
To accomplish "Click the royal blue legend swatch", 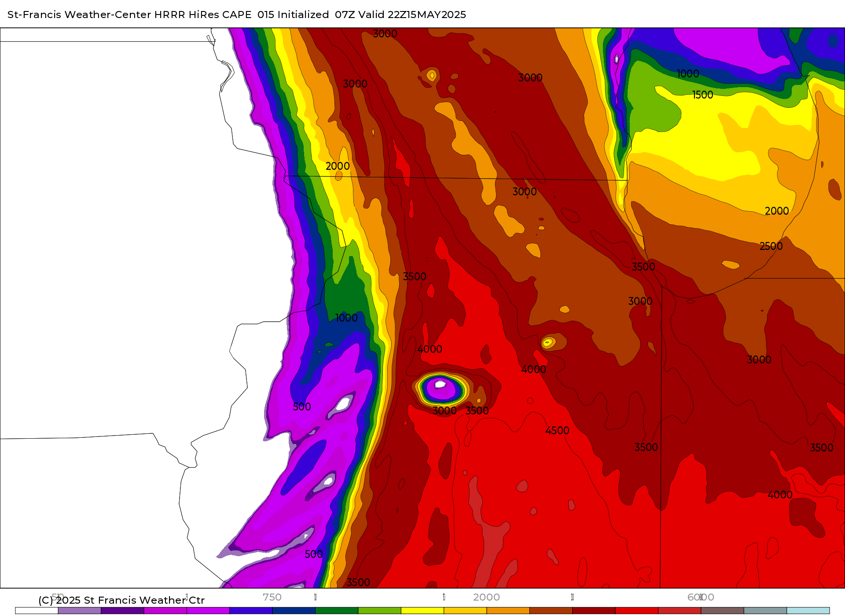I will (x=251, y=611).
